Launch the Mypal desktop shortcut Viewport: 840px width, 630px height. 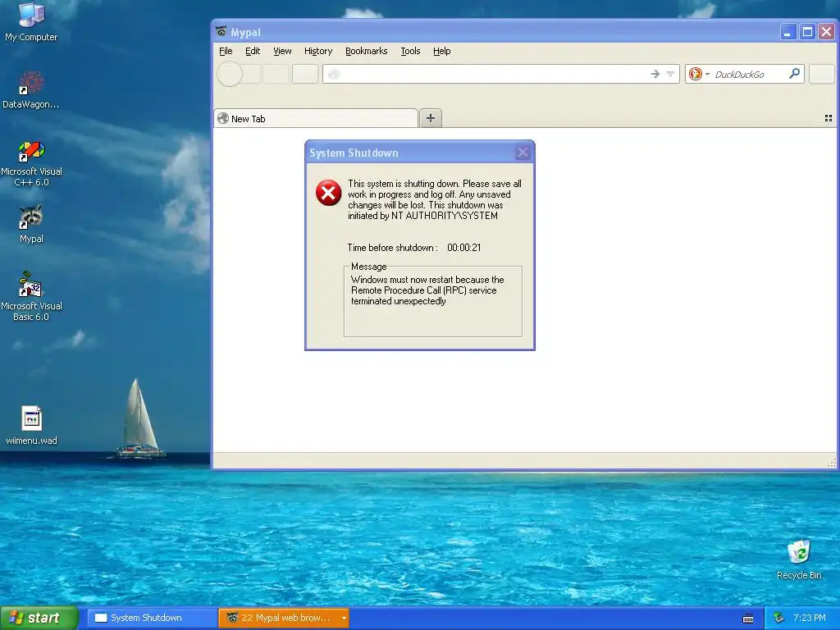point(31,224)
